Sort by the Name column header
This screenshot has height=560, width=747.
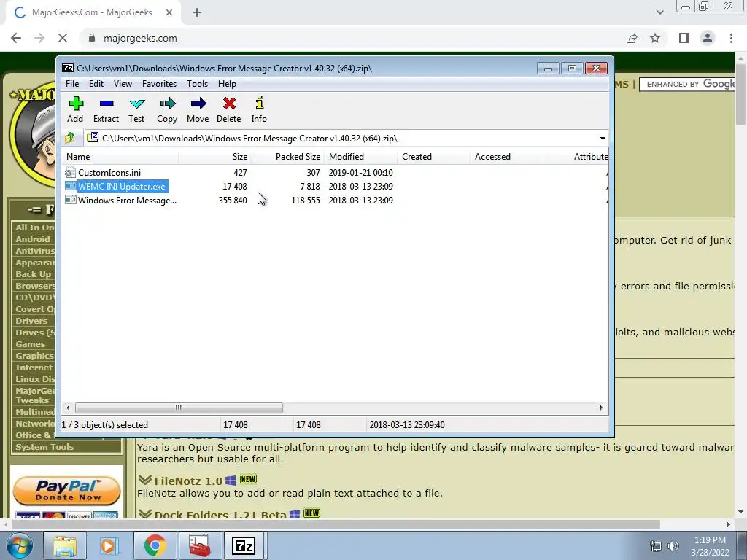(120, 157)
